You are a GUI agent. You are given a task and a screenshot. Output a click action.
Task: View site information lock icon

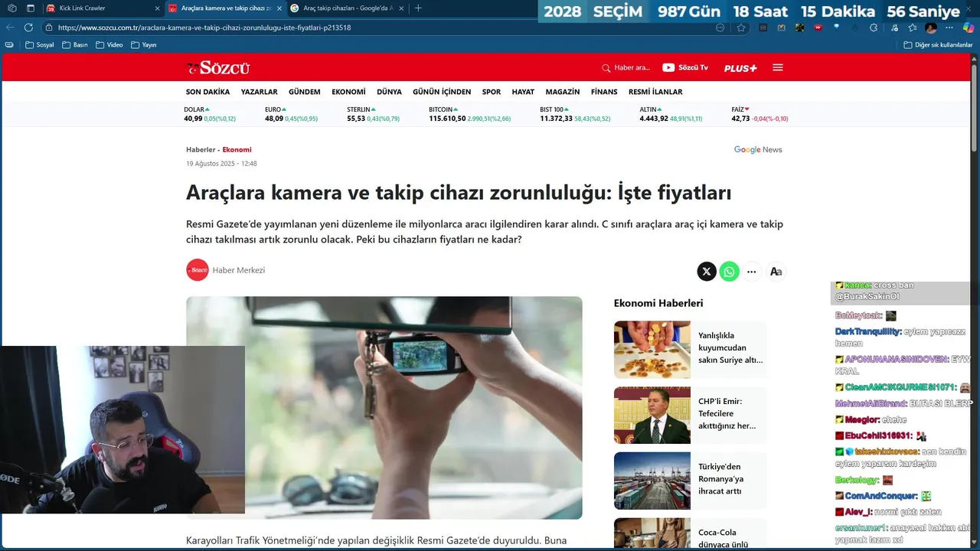49,28
